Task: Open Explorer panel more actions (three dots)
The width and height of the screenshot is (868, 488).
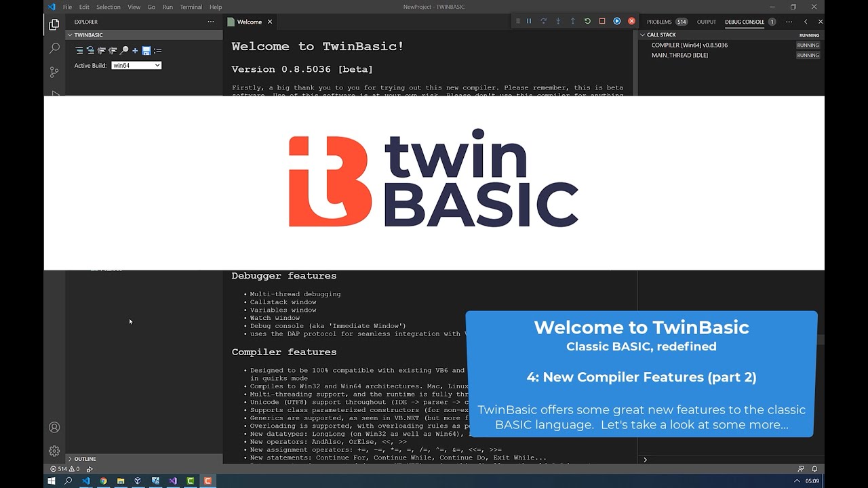Action: (x=211, y=22)
